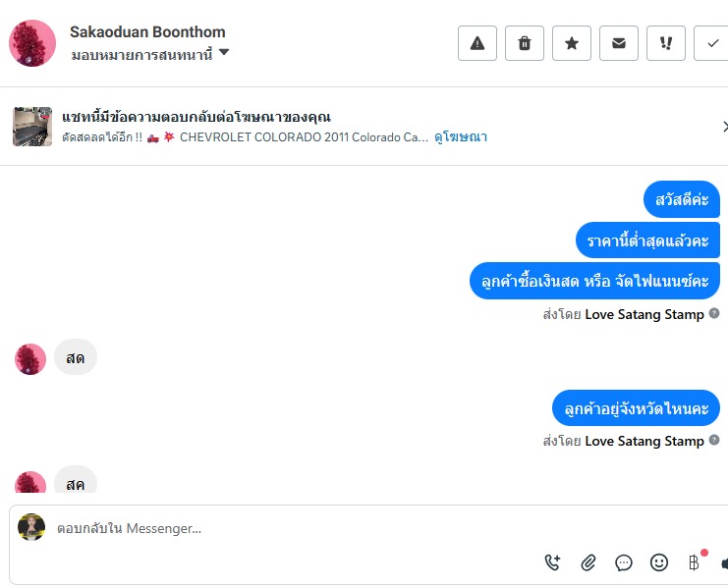The image size is (728, 588).
Task: Click the Chevrolet Colorado ad thumbnail
Action: [x=32, y=127]
